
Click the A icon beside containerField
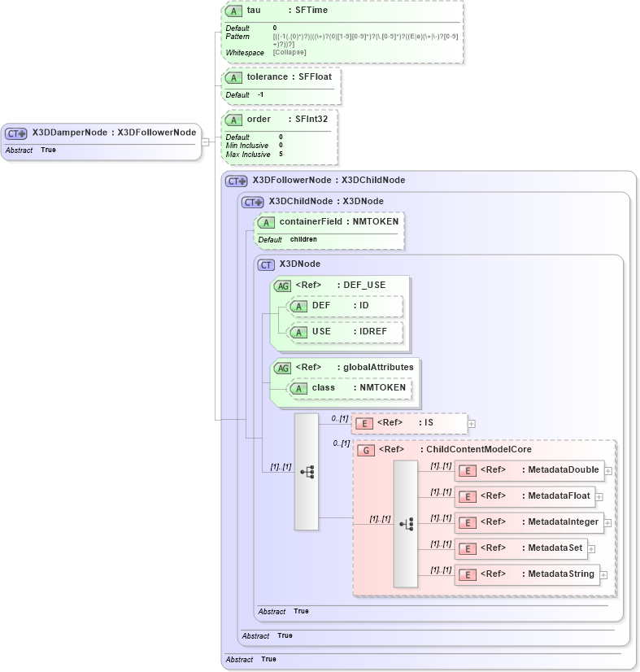tap(266, 222)
